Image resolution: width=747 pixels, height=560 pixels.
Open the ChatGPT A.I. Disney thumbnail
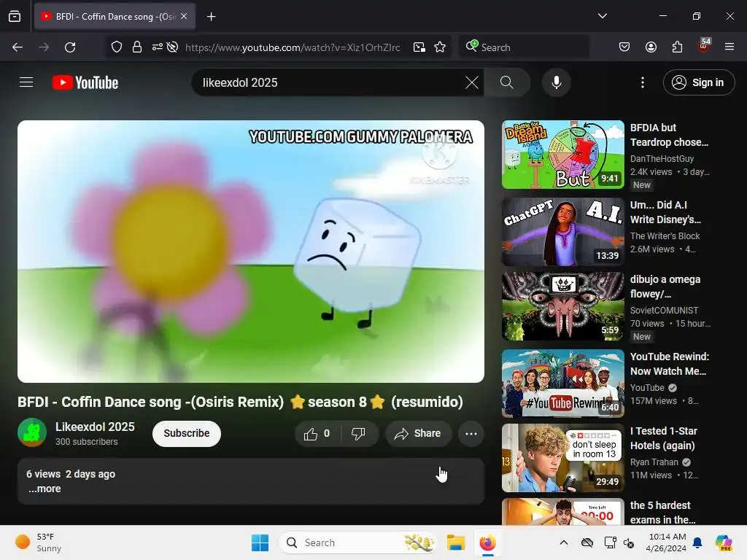click(x=563, y=231)
